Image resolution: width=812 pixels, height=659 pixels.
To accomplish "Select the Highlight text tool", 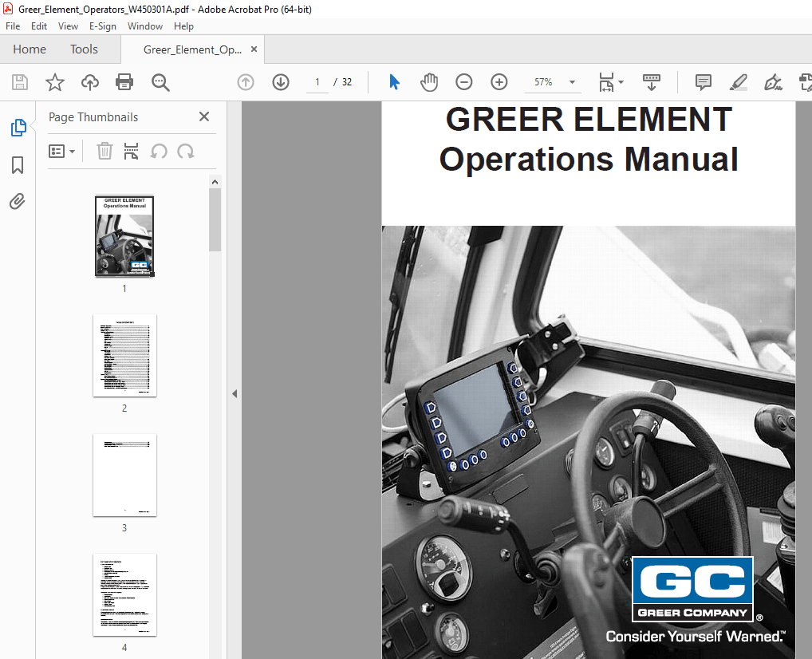I will coord(738,82).
